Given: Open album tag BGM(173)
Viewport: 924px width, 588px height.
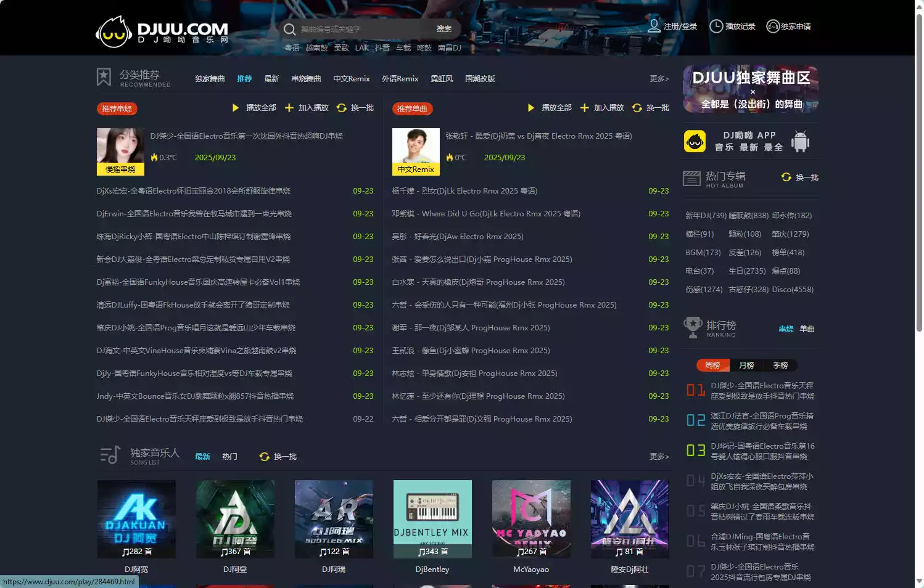Looking at the screenshot, I should point(703,253).
